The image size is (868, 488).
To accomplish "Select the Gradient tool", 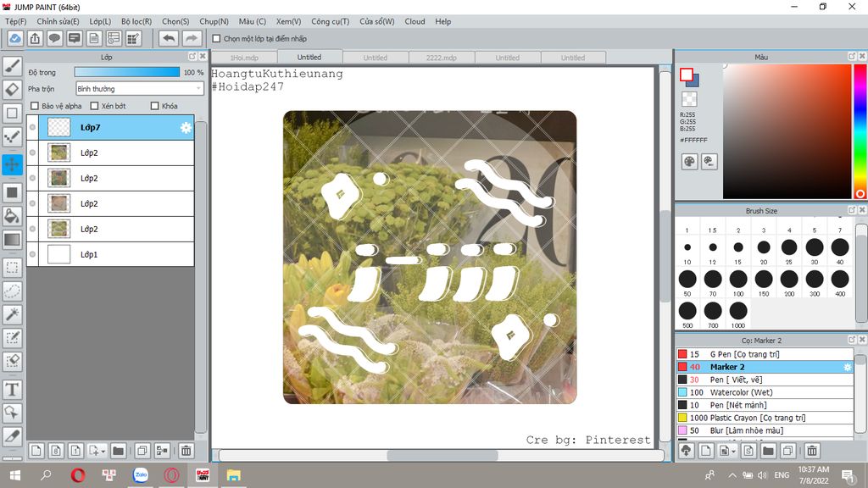I will click(12, 240).
